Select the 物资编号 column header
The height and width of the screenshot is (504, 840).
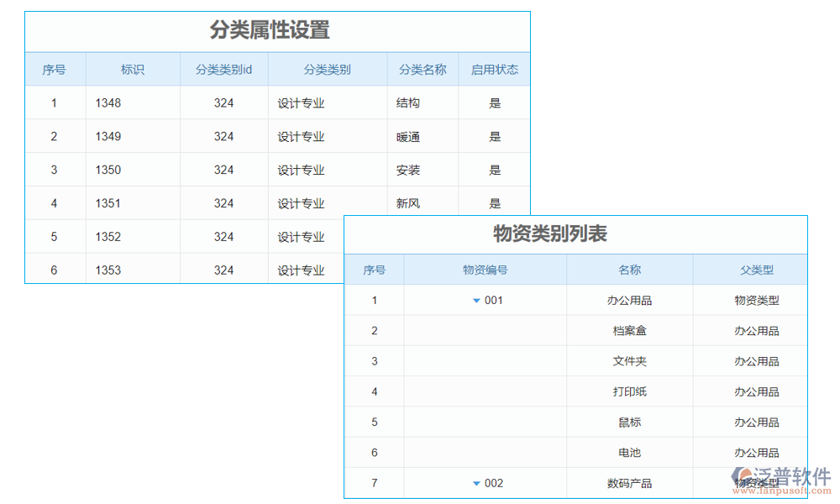(486, 269)
